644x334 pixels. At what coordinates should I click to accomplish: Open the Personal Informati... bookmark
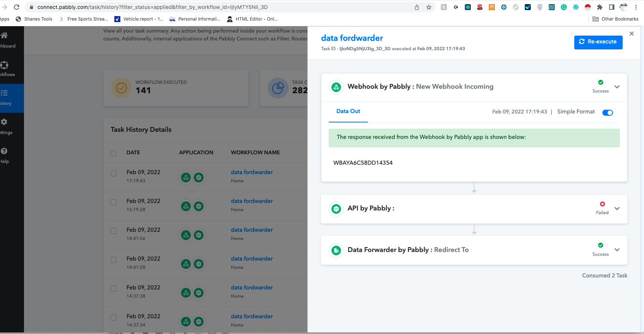pyautogui.click(x=195, y=19)
